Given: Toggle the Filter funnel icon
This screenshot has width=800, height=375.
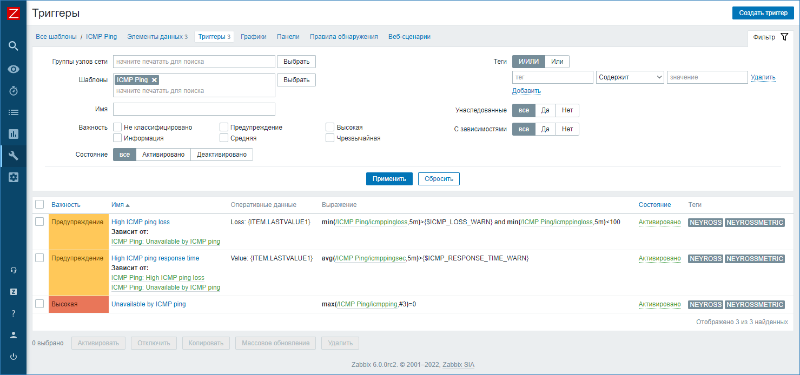Looking at the screenshot, I should 784,37.
